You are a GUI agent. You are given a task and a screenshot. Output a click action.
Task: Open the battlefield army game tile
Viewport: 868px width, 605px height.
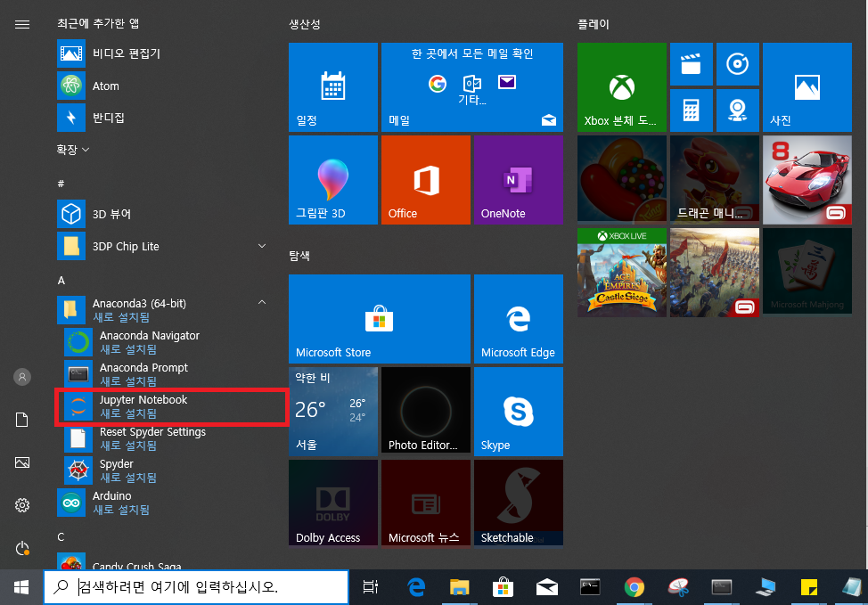coord(715,273)
